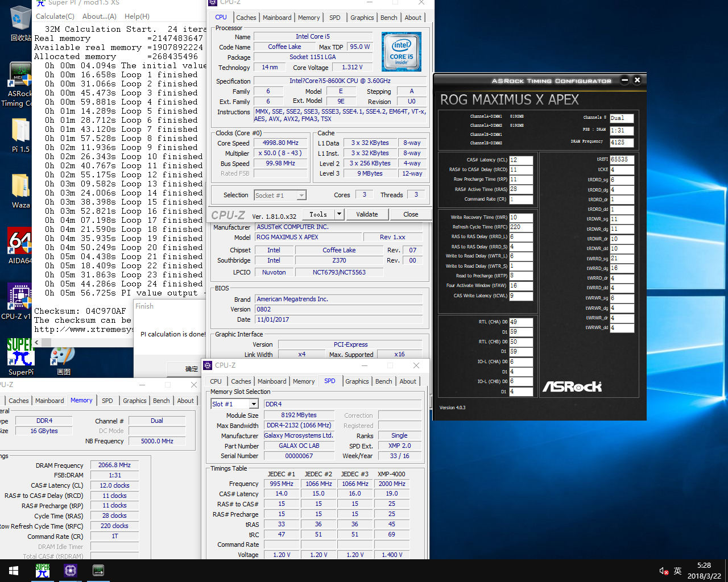Image resolution: width=728 pixels, height=582 pixels.
Task: Close the ASRock Timing Configurator
Action: [x=638, y=80]
